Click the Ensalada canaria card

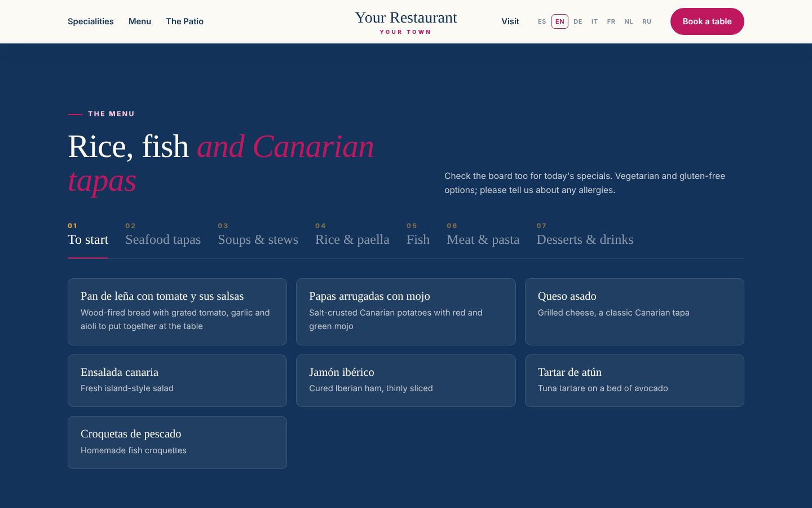177,380
